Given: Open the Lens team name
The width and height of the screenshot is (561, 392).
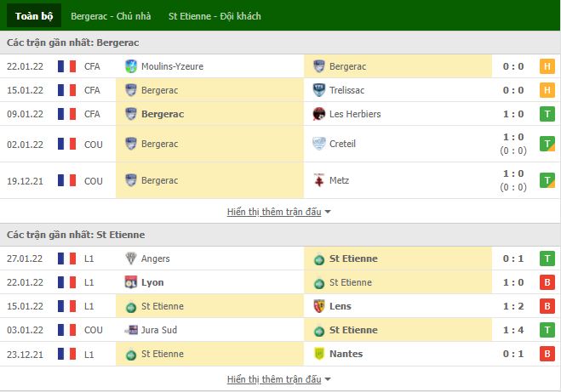Looking at the screenshot, I should [341, 306].
